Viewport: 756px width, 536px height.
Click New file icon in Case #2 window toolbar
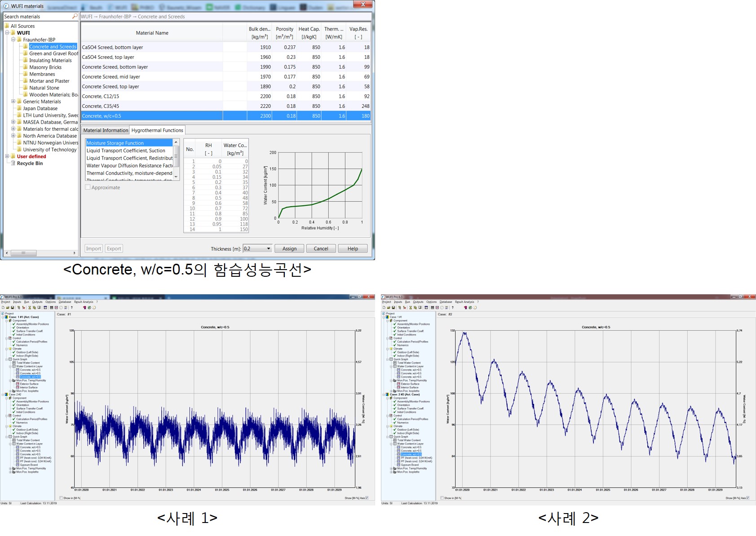[384, 308]
